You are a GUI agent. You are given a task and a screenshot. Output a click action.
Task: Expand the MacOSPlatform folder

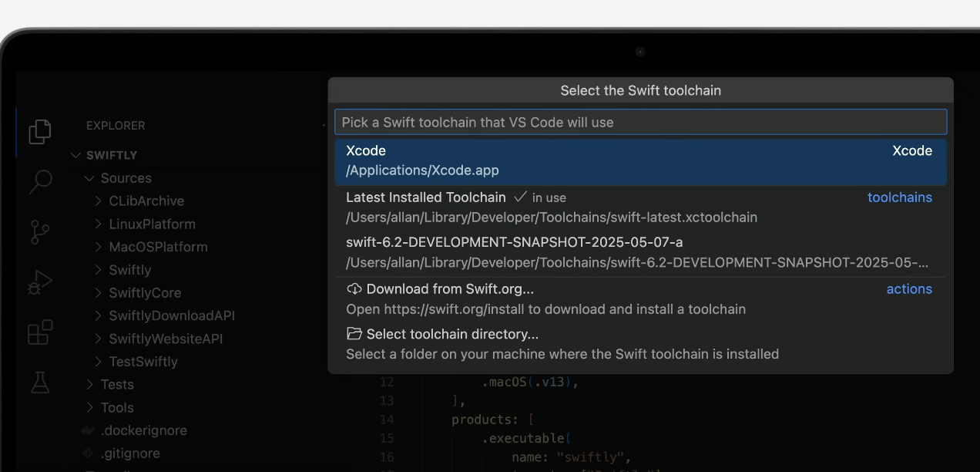click(x=99, y=247)
